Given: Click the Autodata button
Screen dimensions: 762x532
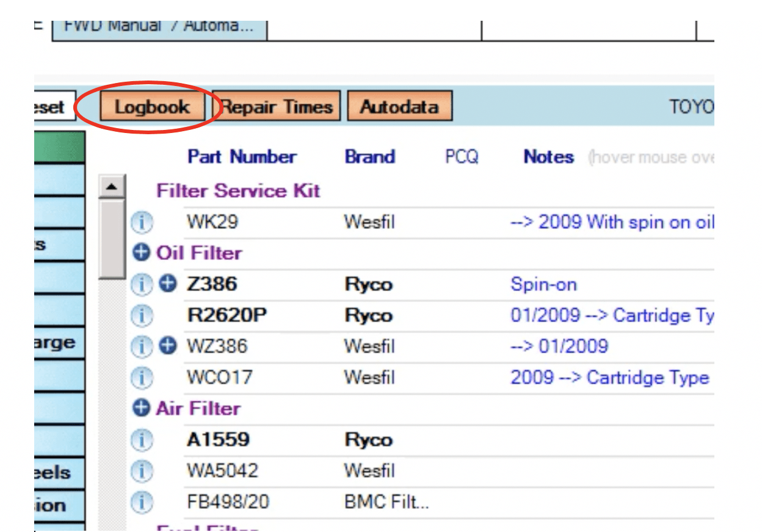Looking at the screenshot, I should pos(399,107).
